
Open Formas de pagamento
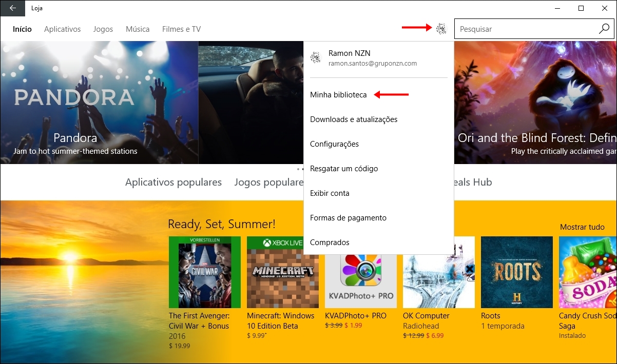[x=348, y=218]
